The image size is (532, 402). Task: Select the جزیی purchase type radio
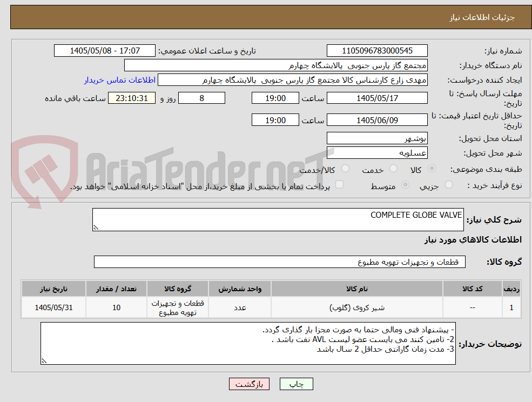pos(448,185)
